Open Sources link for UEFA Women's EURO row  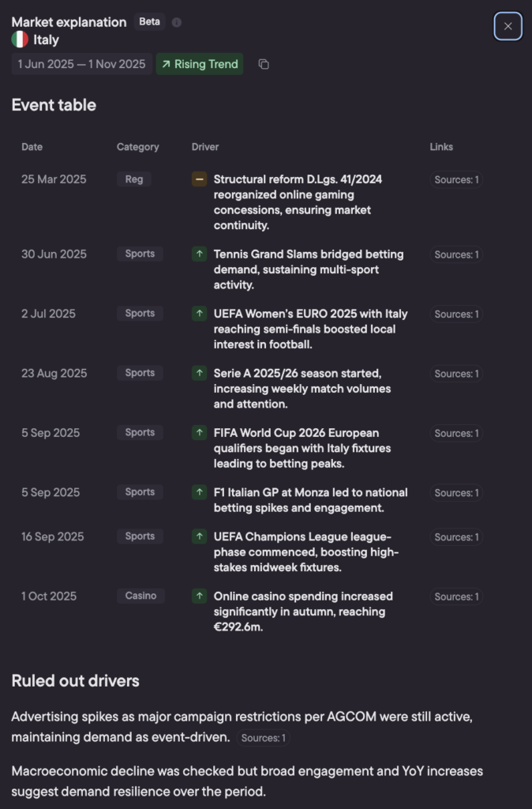(x=456, y=314)
